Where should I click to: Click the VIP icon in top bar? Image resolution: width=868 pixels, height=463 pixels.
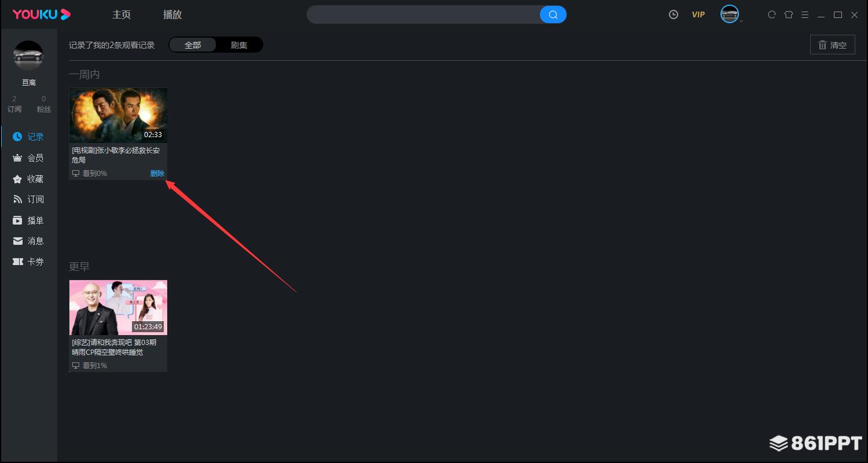(698, 14)
